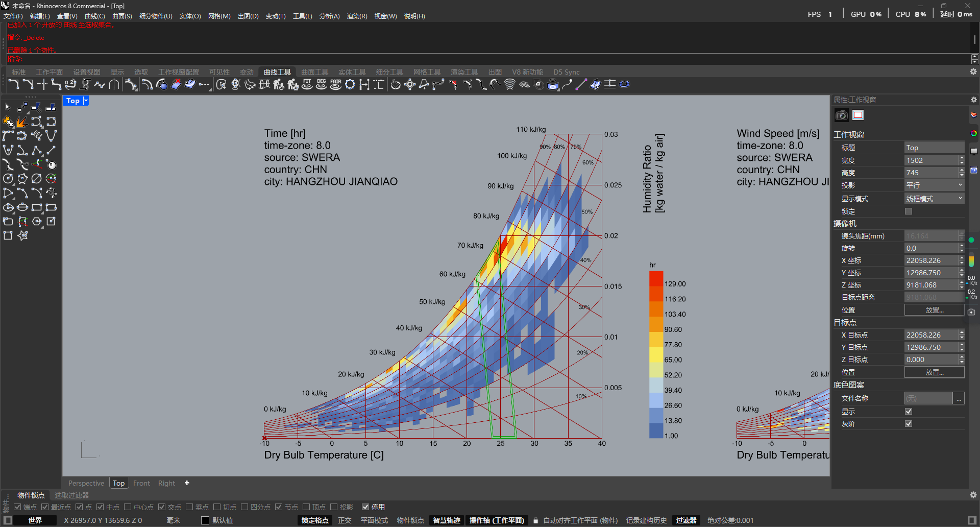This screenshot has height=527, width=980.
Task: Toggle the 最近点 (Near) osnap checkbox
Action: pos(45,507)
